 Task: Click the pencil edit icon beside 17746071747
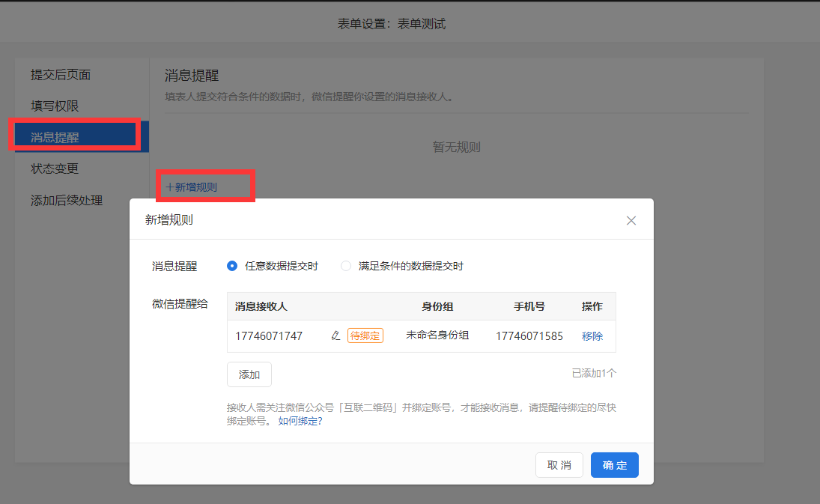(x=335, y=336)
